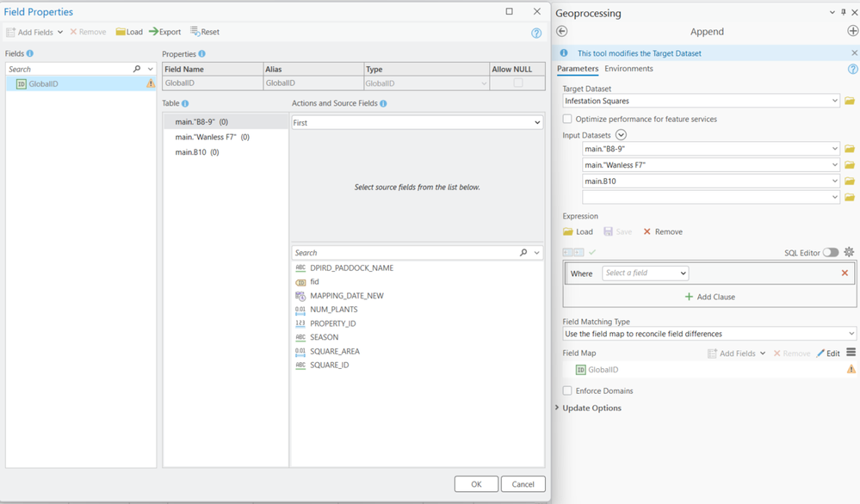Open the Field Matching Type dropdown

click(x=709, y=334)
